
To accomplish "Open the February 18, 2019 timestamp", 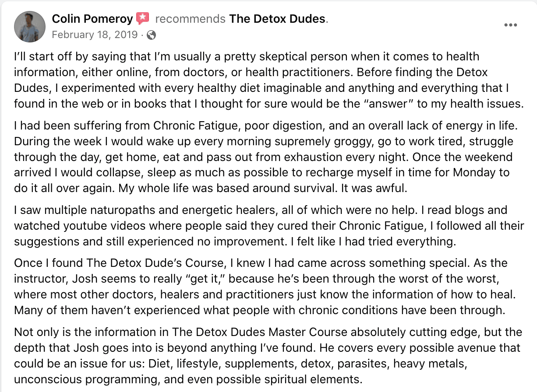I will [95, 35].
